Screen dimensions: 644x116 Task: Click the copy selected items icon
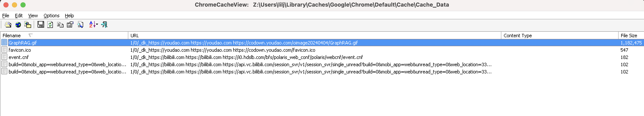[x=60, y=24]
